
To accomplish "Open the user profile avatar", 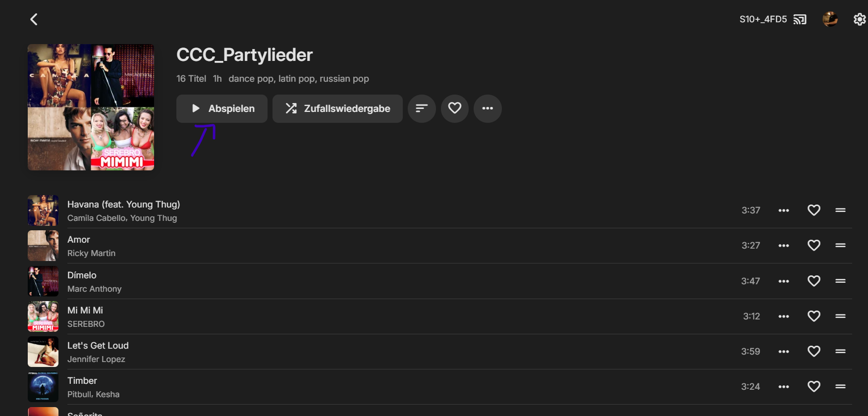I will [830, 19].
